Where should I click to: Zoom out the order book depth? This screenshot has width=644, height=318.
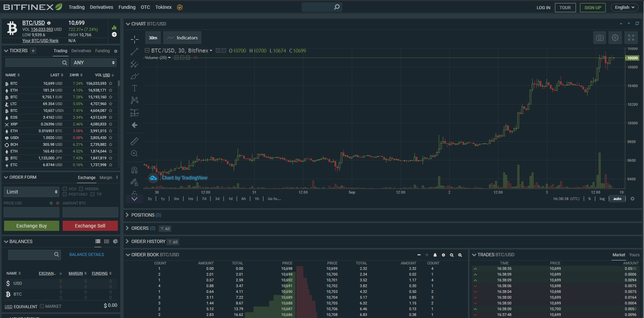coord(452,255)
